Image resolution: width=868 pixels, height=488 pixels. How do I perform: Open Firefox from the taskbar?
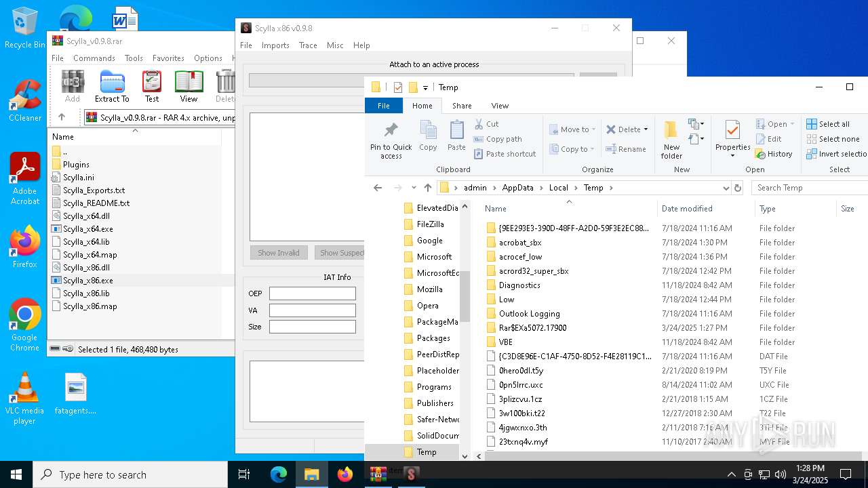click(x=344, y=474)
